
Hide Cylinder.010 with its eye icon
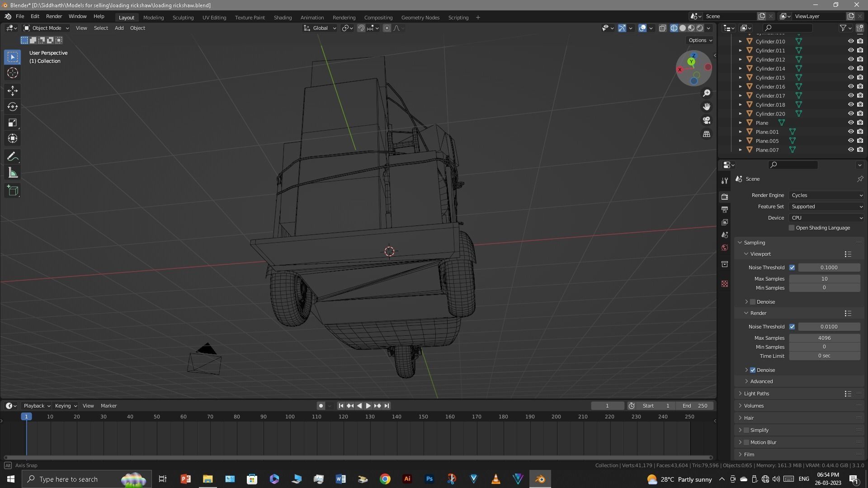(850, 41)
